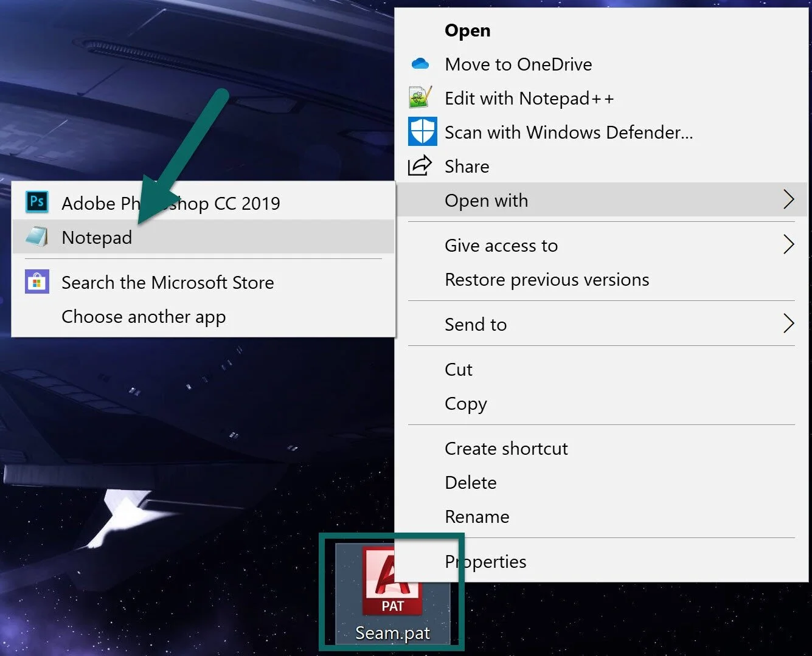Click the Seam.pat file name label
This screenshot has height=656, width=812.
[392, 633]
